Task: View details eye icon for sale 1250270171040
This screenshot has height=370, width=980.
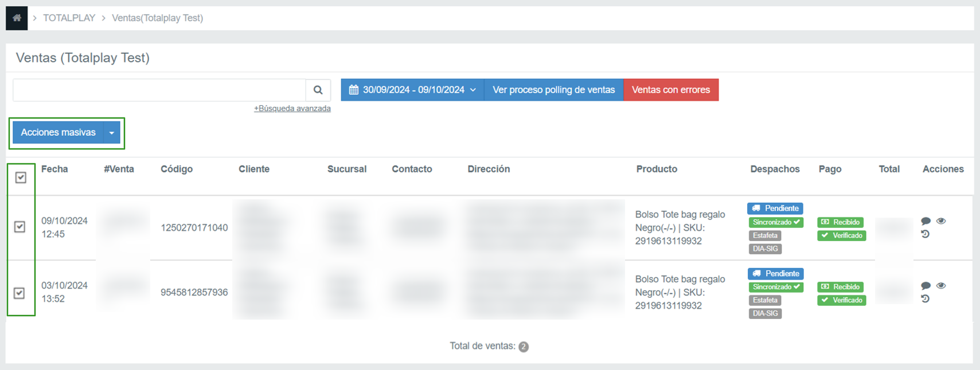Action: click(x=941, y=221)
